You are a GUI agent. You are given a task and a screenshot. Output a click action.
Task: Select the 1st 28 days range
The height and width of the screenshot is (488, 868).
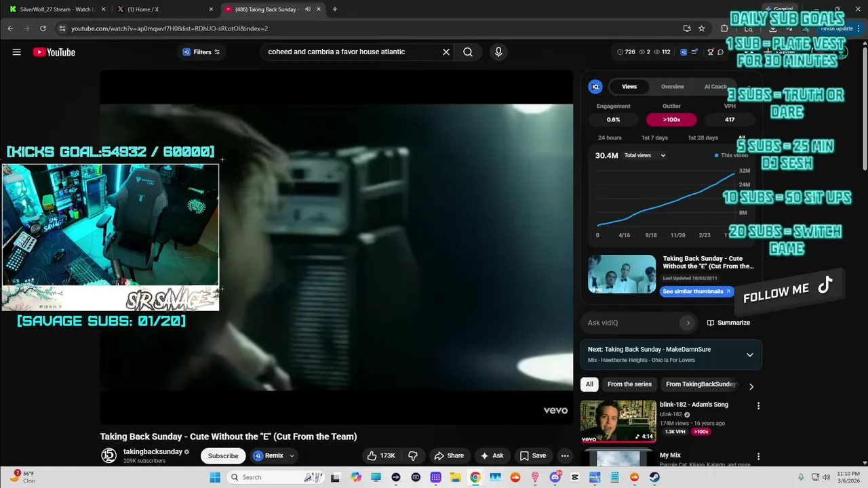pos(703,138)
